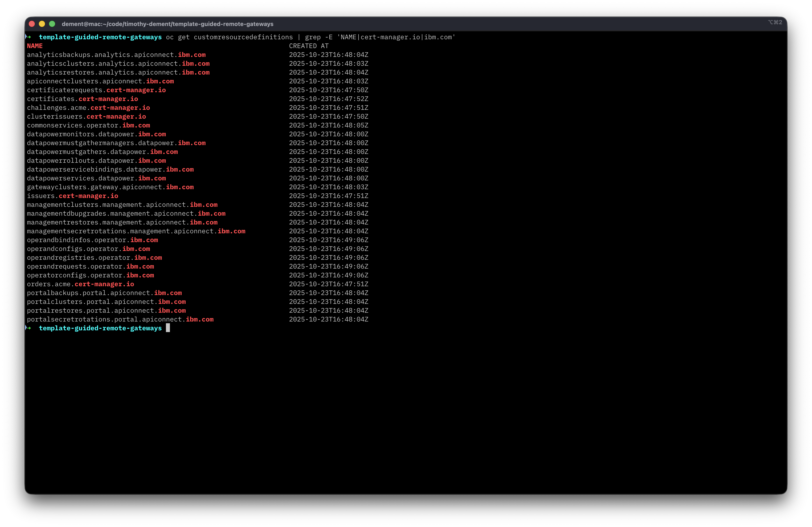This screenshot has height=527, width=812.
Task: Click the red close window button
Action: (x=32, y=24)
